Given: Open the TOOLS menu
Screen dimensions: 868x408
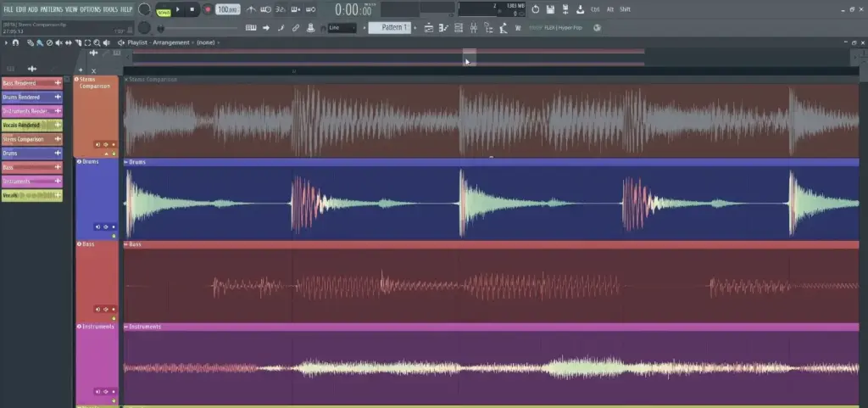Looking at the screenshot, I should click(111, 9).
